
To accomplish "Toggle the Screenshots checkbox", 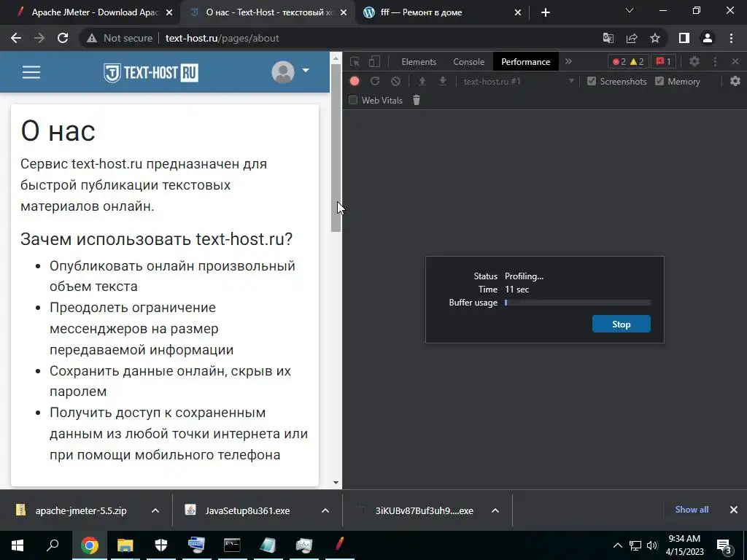I will pyautogui.click(x=592, y=82).
